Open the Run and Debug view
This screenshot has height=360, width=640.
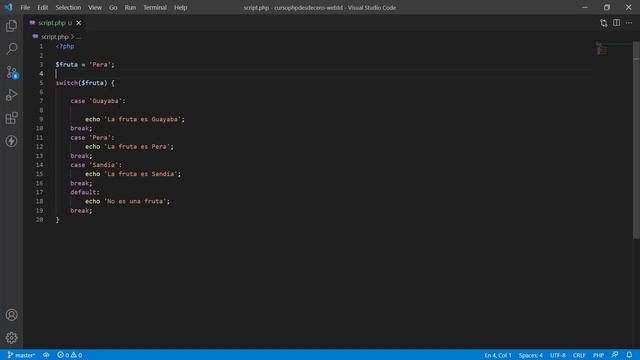[x=11, y=95]
